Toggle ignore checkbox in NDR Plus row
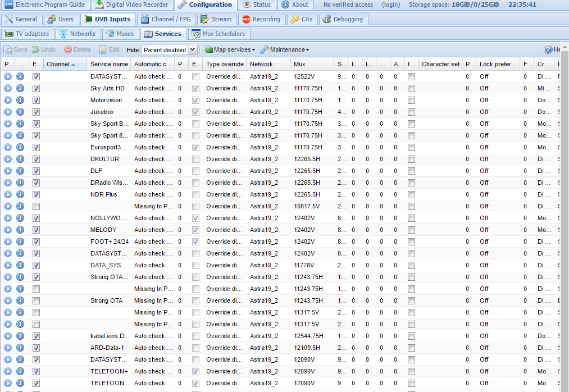 coord(411,194)
